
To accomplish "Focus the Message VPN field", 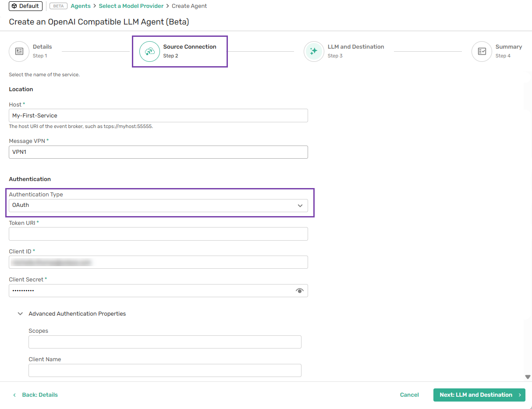I will pos(158,152).
